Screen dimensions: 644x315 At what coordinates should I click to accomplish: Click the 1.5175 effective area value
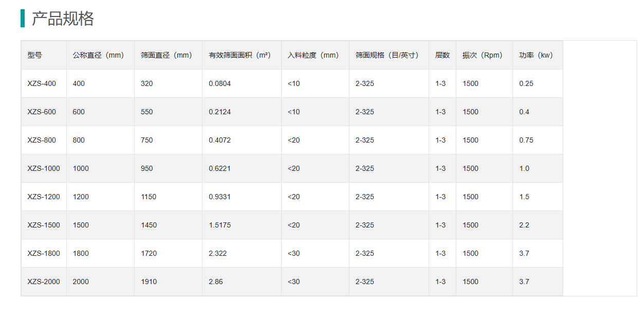point(220,225)
